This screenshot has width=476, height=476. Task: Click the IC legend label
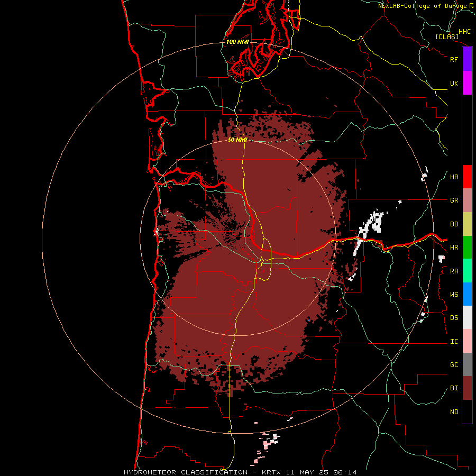pos(454,341)
